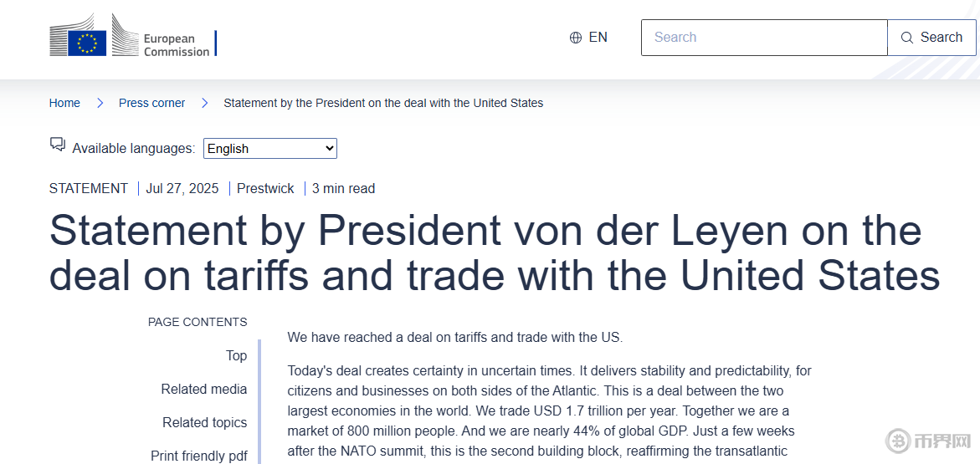This screenshot has height=464, width=980.
Task: Click the globe language icon
Action: (x=576, y=38)
